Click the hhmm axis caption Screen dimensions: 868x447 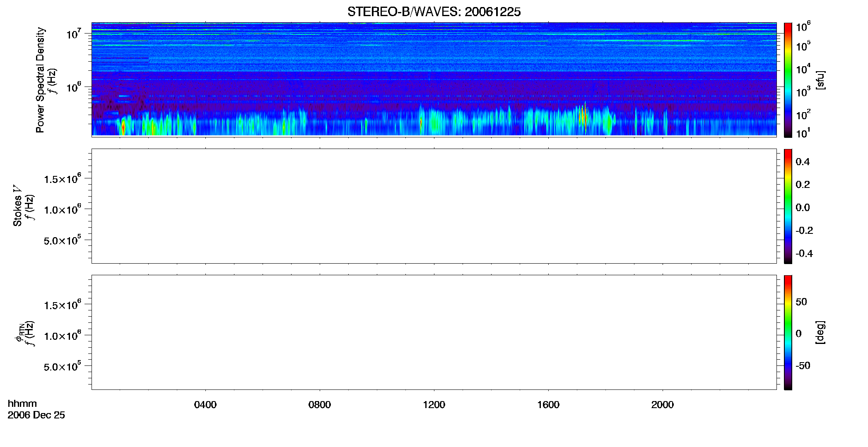(22, 404)
